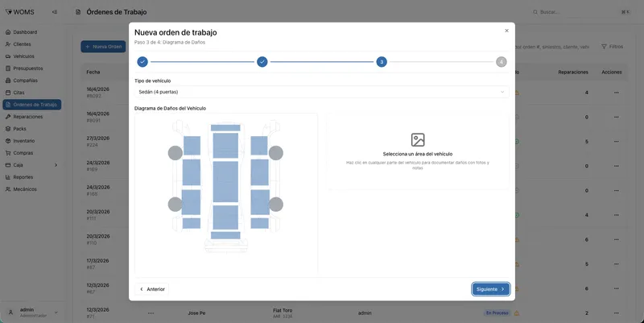Image resolution: width=644 pixels, height=323 pixels.
Task: Click the wrench icon beside Reparaciones
Action: [8, 117]
